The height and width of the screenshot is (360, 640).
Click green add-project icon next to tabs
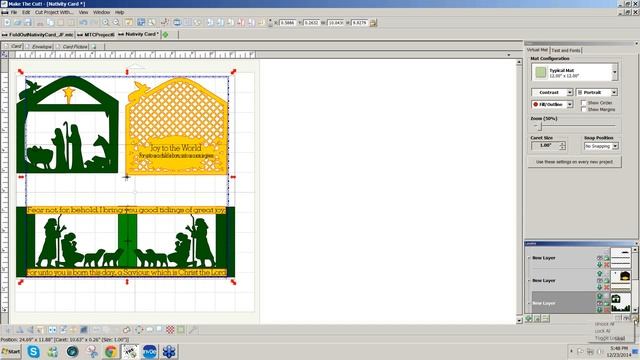coord(166,35)
